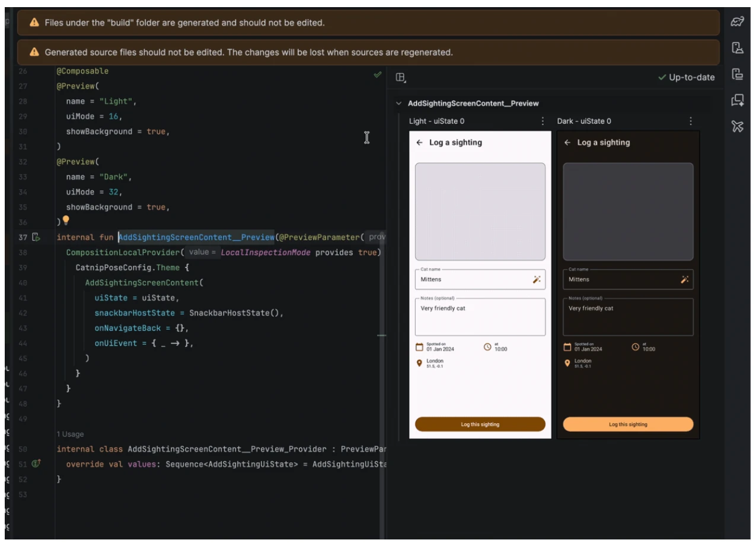Collapse the AddSightingScreenContent__Preview group
Image resolution: width=756 pixels, height=543 pixels.
tap(398, 104)
